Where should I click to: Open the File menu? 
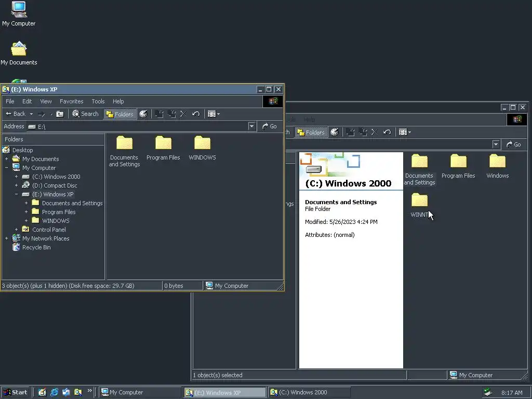(10, 101)
